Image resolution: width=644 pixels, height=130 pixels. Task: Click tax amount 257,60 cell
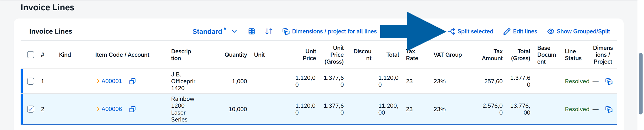pyautogui.click(x=493, y=81)
